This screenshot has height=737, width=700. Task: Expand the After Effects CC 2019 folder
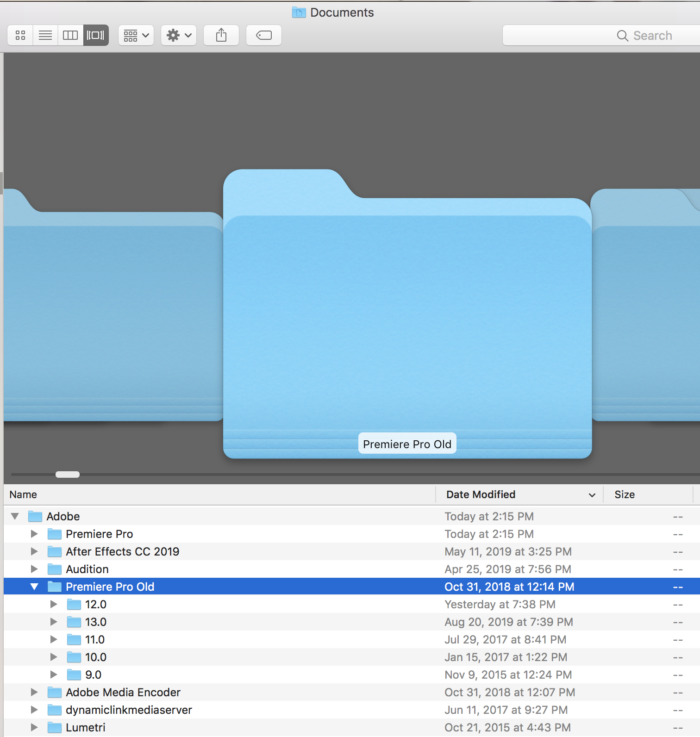[34, 551]
